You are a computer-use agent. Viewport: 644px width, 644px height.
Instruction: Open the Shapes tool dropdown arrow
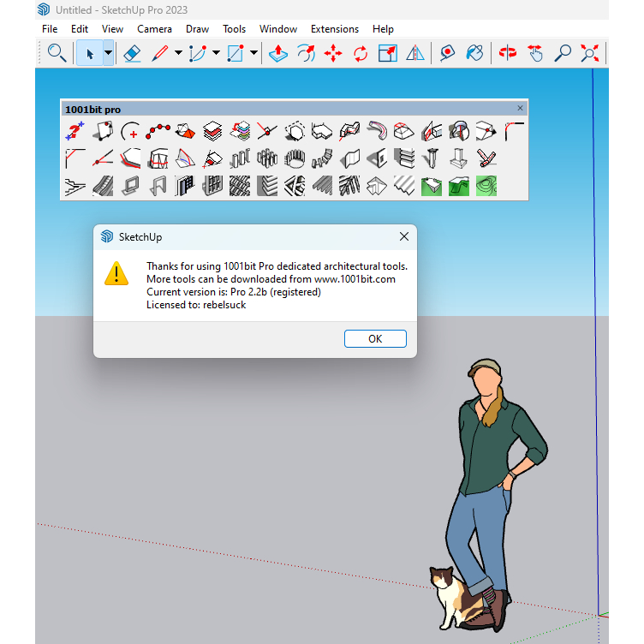[x=253, y=52]
